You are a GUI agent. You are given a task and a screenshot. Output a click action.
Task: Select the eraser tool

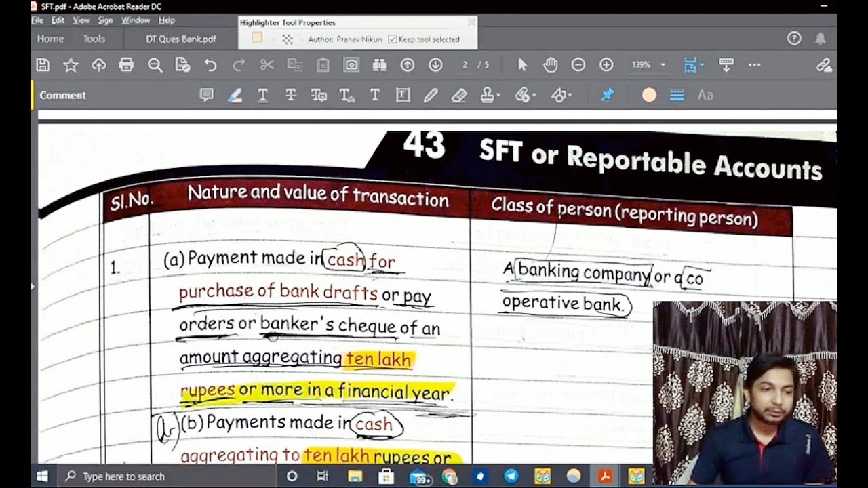tap(459, 96)
